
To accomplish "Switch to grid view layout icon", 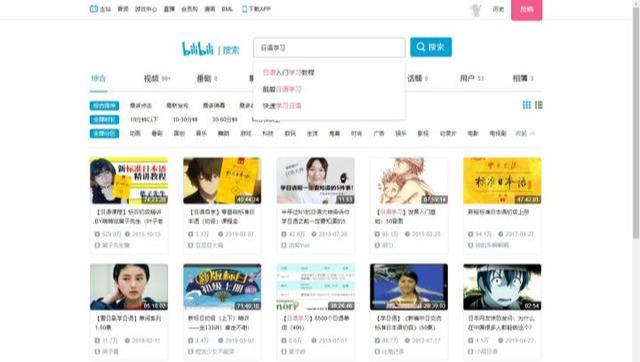I will 527,105.
